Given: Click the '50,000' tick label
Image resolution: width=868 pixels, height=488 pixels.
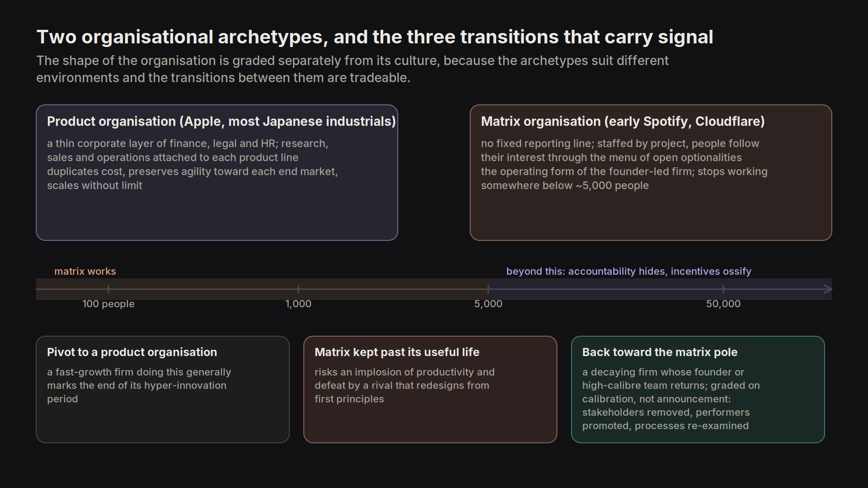Looking at the screenshot, I should (723, 304).
